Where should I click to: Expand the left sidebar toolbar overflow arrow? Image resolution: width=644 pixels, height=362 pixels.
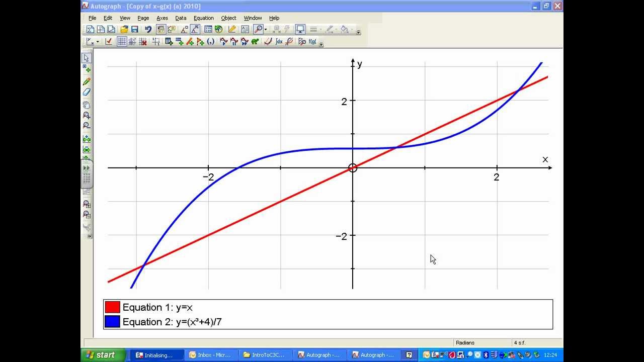[x=90, y=236]
